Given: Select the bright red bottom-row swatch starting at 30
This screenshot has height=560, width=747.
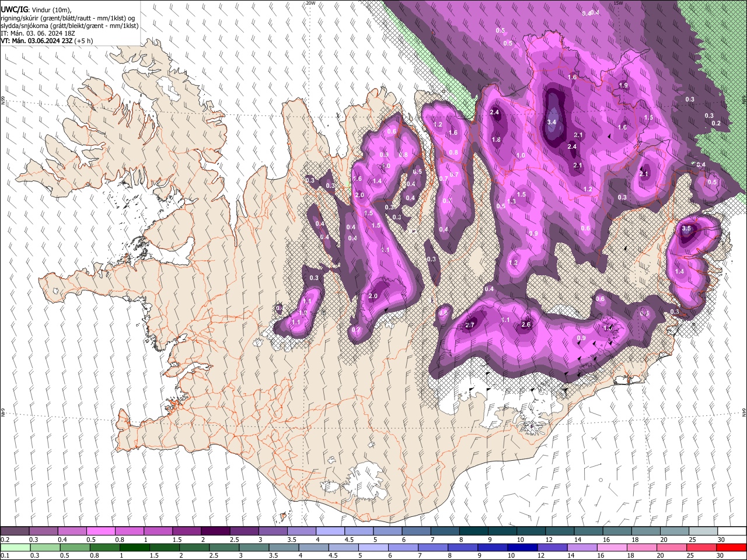Looking at the screenshot, I should point(731,547).
